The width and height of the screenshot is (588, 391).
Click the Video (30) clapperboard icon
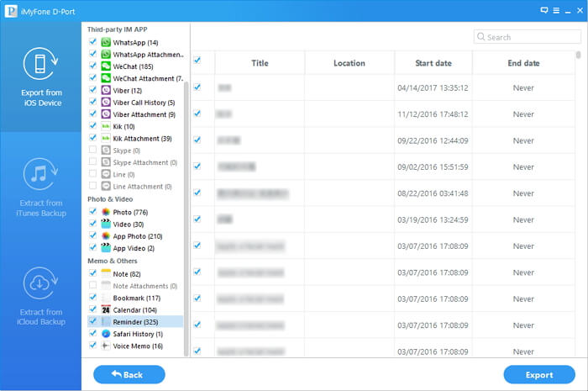106,224
